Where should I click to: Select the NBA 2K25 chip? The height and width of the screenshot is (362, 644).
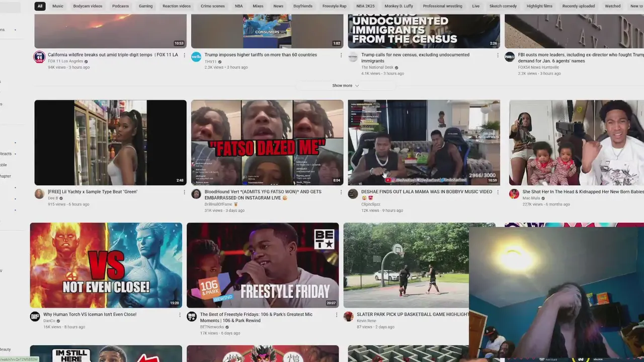pyautogui.click(x=366, y=6)
